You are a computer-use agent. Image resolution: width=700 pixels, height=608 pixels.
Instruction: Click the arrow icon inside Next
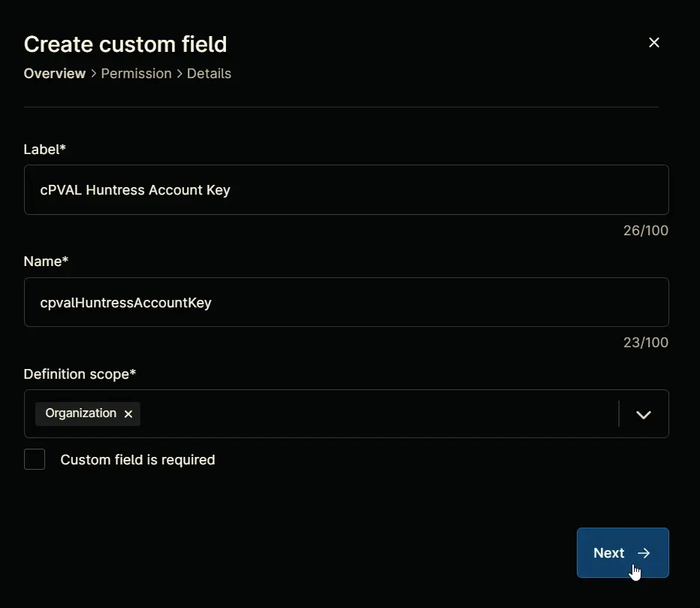coord(644,553)
